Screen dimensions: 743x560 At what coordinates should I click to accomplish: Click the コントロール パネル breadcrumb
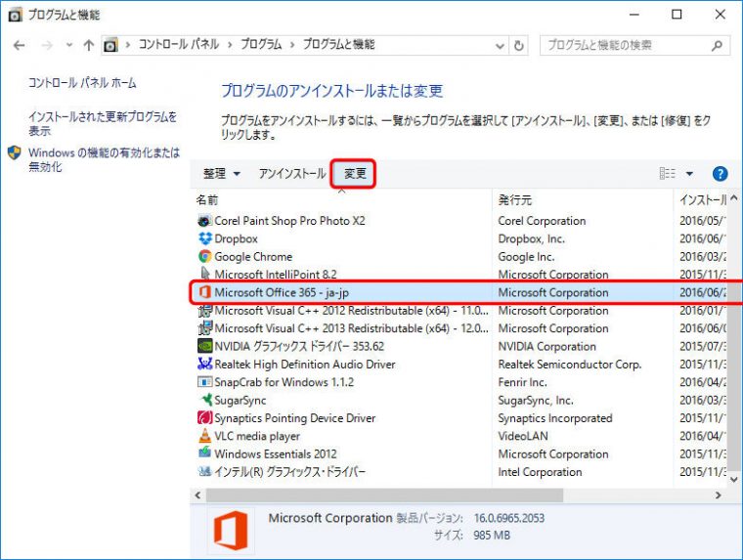(179, 45)
